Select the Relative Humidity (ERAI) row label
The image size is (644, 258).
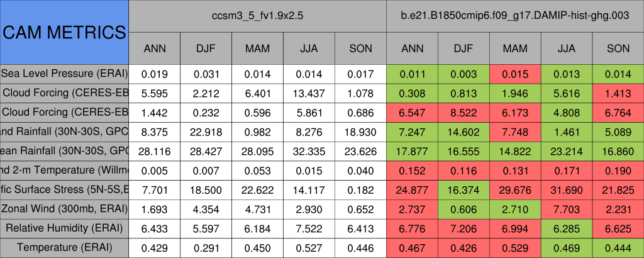pyautogui.click(x=64, y=228)
